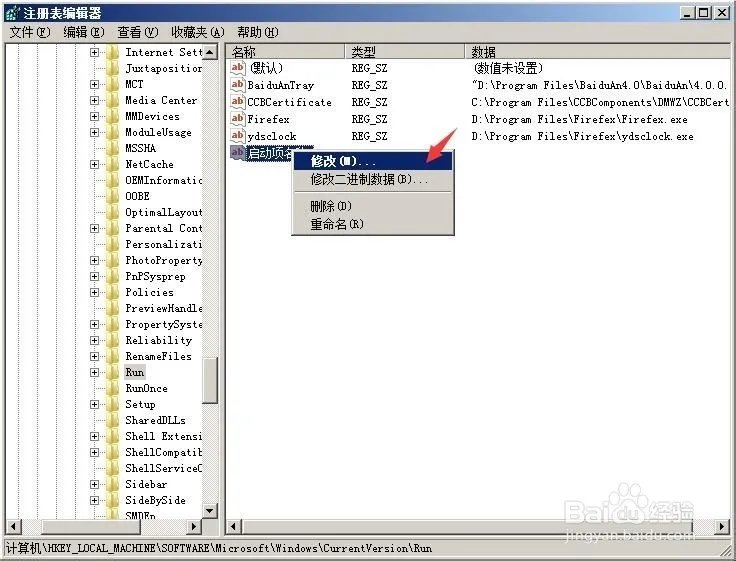
Task: Click the Policies folder icon
Action: click(x=113, y=292)
